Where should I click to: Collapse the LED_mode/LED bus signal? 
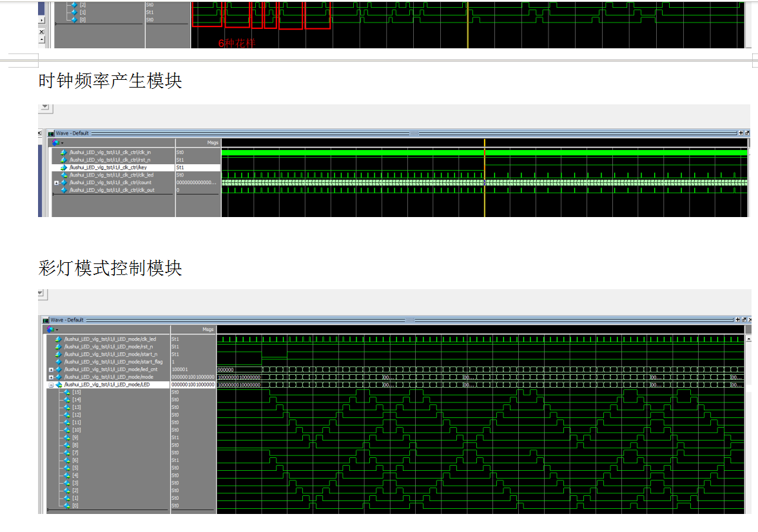coord(52,385)
